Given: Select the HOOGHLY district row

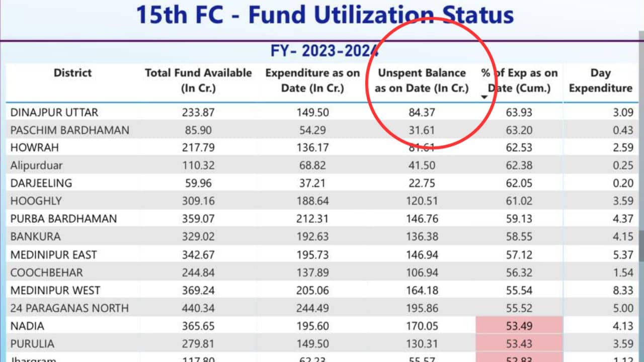Looking at the screenshot, I should pyautogui.click(x=36, y=201).
